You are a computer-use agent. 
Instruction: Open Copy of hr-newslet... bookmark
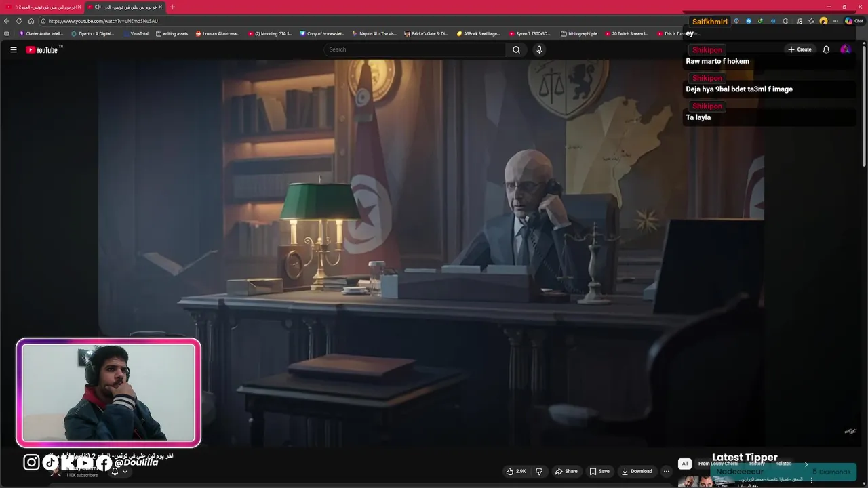322,33
